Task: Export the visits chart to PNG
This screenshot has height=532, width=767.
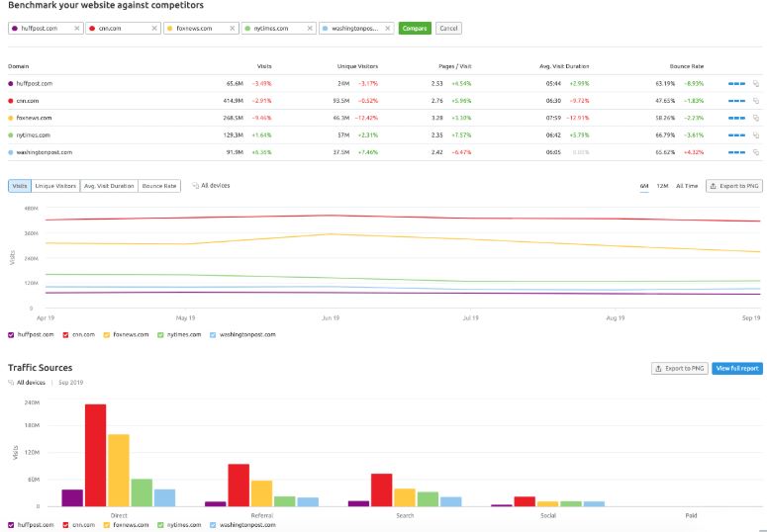Action: pyautogui.click(x=733, y=186)
